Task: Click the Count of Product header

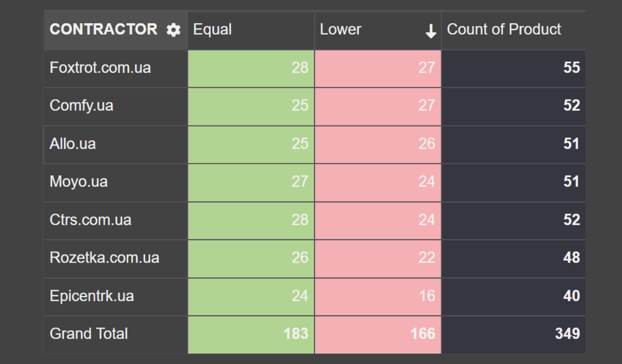Action: point(504,30)
